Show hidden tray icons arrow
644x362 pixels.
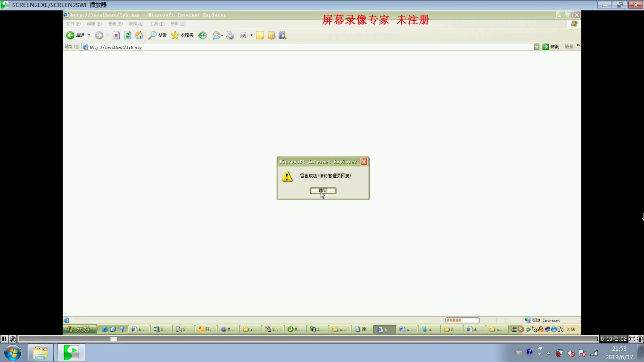(x=548, y=353)
